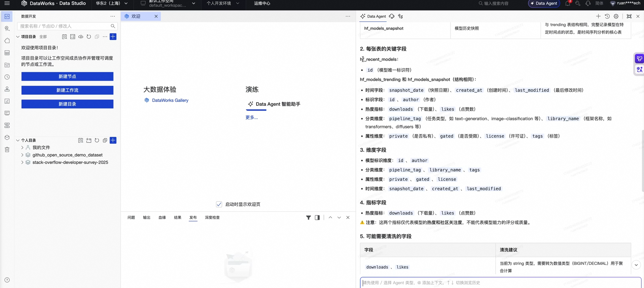The width and height of the screenshot is (644, 288).
Task: Open the 华东2（上海）region dropdown
Action: 112,3
